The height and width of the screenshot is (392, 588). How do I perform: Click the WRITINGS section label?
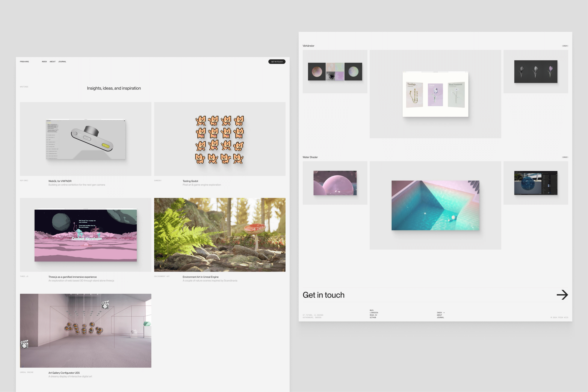[x=24, y=87]
